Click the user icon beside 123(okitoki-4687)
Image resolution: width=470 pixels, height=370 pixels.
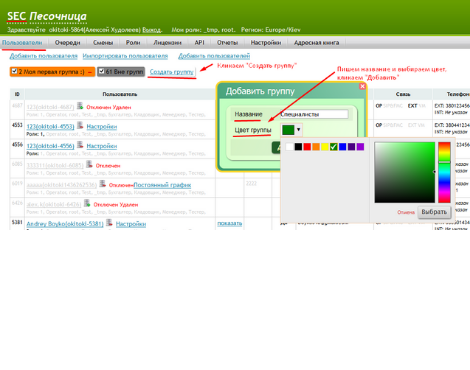[x=80, y=106]
